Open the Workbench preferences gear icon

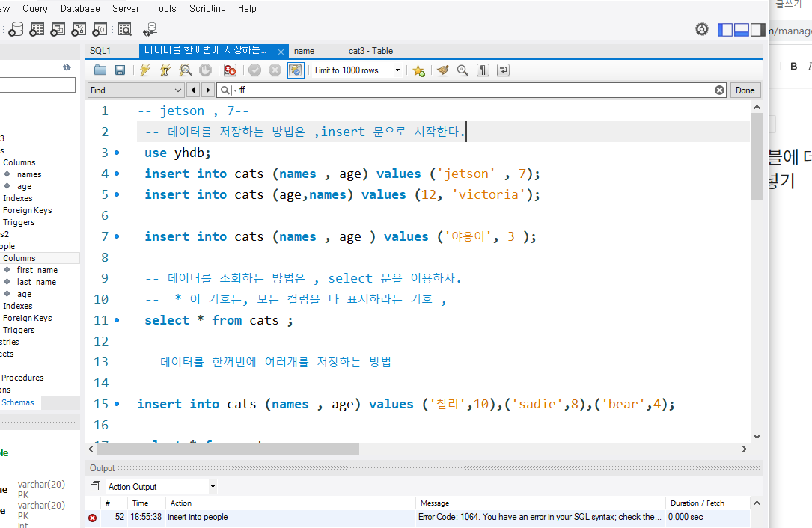point(702,29)
